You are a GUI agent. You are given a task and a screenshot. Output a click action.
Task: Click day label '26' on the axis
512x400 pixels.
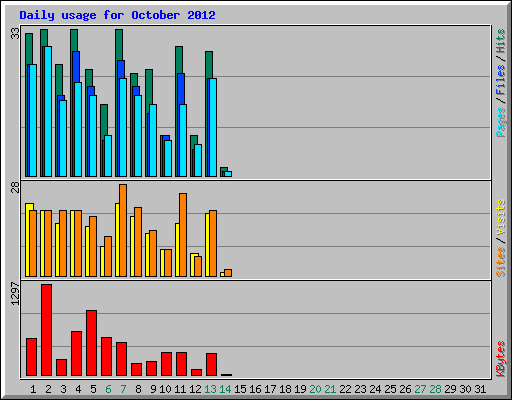coord(405,389)
